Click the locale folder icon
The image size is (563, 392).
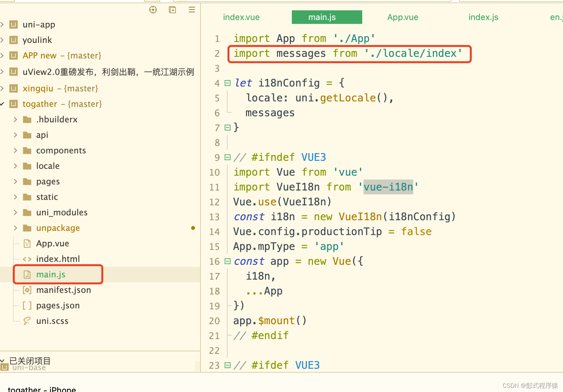(x=27, y=166)
